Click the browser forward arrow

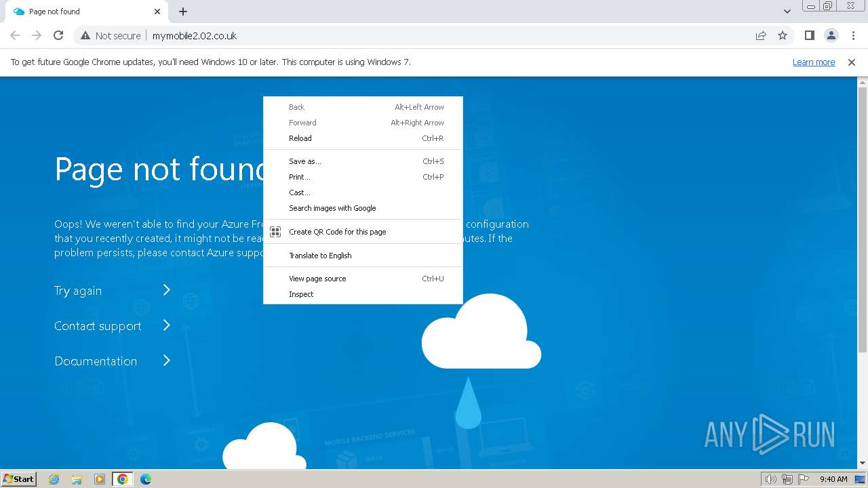click(x=37, y=35)
